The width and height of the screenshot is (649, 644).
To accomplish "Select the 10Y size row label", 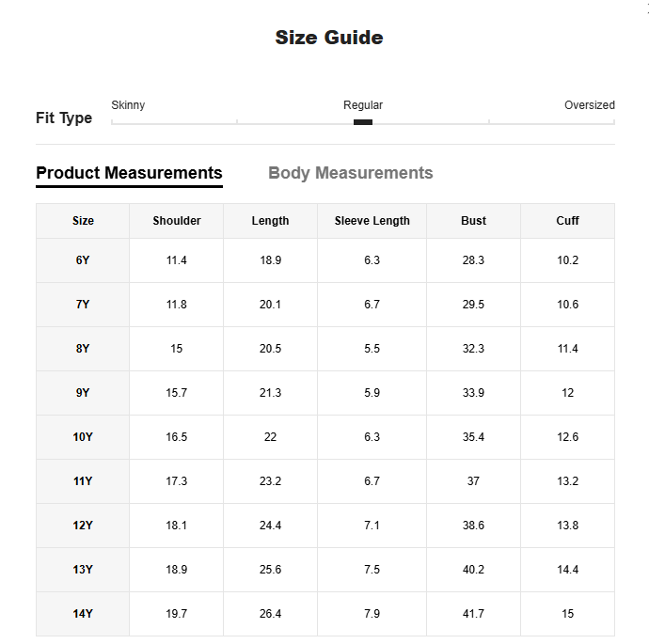I will [83, 437].
